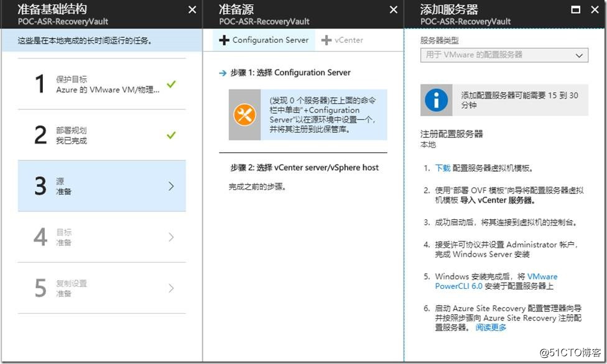Click the Azure 的 VMware VM/物理 text
This screenshot has width=607, height=364.
tap(108, 89)
